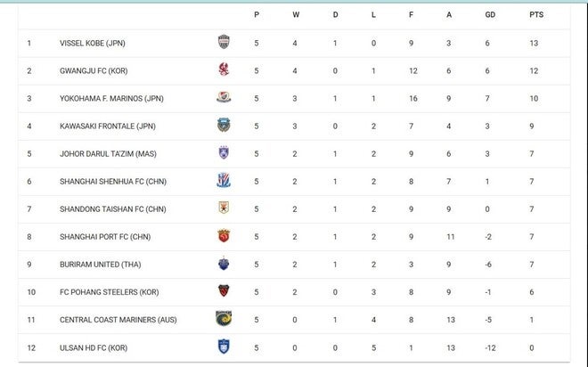Click the Shandong Taishan FC badge
The image size is (588, 367).
[x=223, y=208]
